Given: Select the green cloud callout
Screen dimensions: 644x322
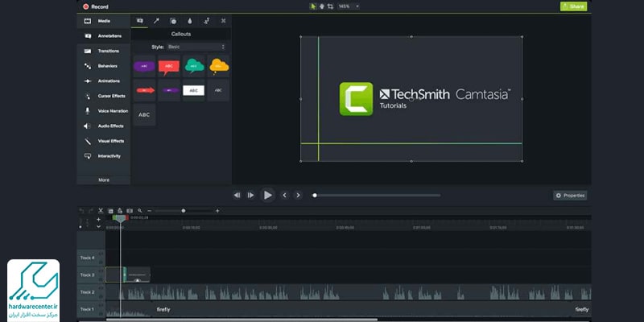Looking at the screenshot, I should 193,66.
